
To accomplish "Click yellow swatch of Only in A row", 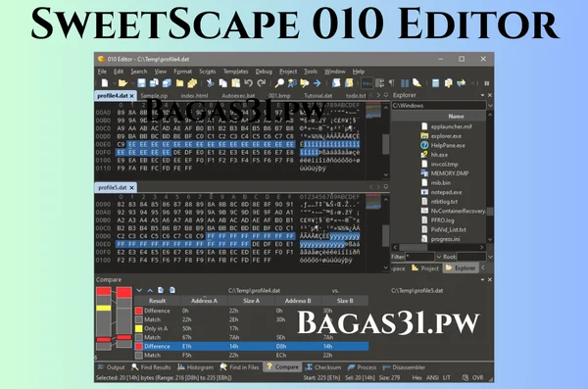I will coord(139,328).
